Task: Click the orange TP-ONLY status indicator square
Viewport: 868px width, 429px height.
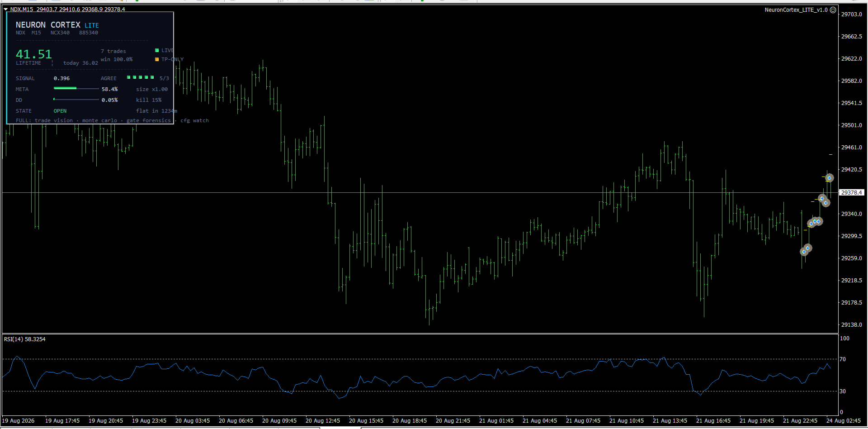Action: 157,59
